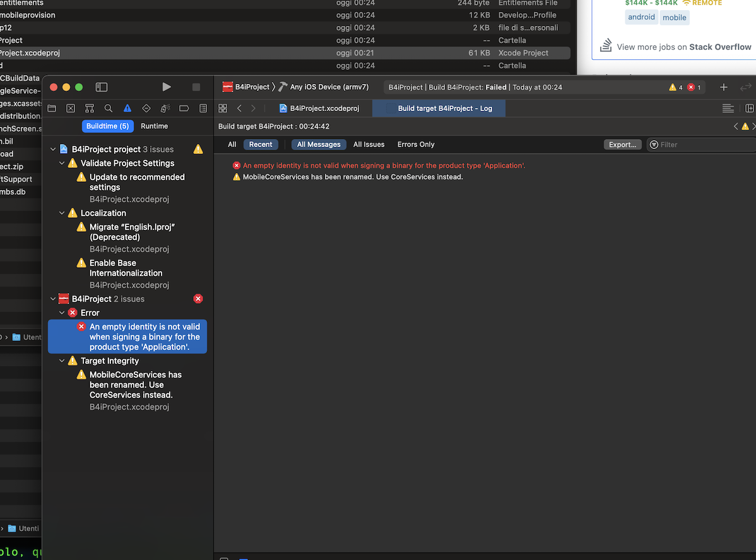Viewport: 756px width, 560px height.
Task: Open the Test navigator diamond icon
Action: 146,108
